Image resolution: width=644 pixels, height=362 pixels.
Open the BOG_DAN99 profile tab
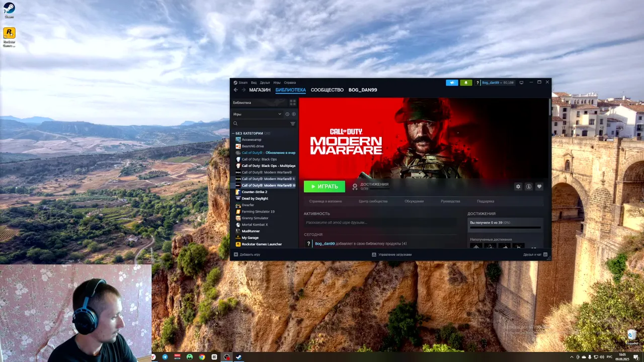point(363,90)
